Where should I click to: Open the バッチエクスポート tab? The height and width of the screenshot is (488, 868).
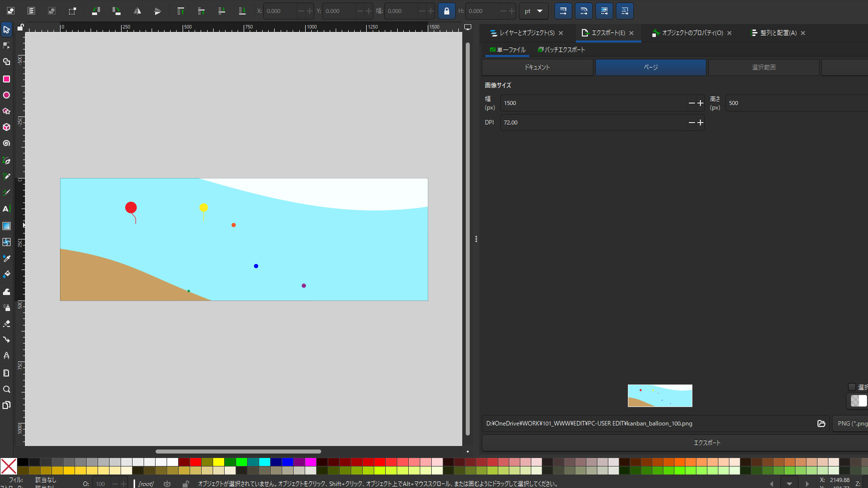[x=561, y=50]
